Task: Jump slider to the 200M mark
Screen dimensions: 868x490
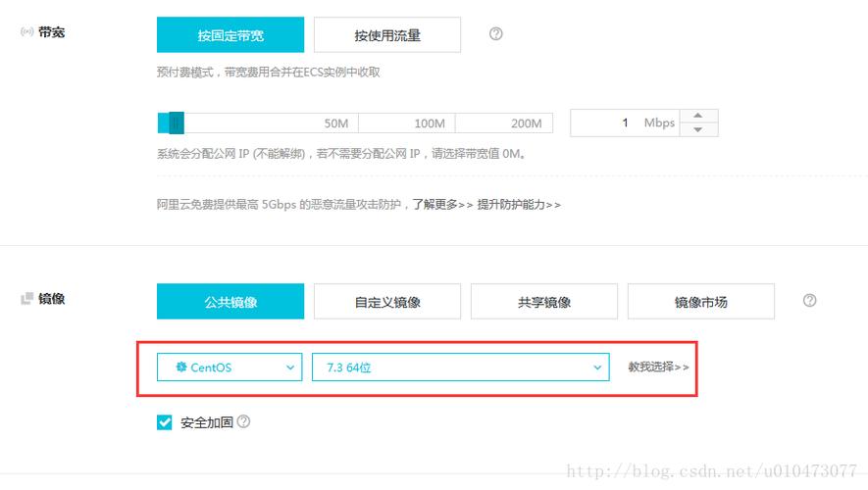Action: 527,123
